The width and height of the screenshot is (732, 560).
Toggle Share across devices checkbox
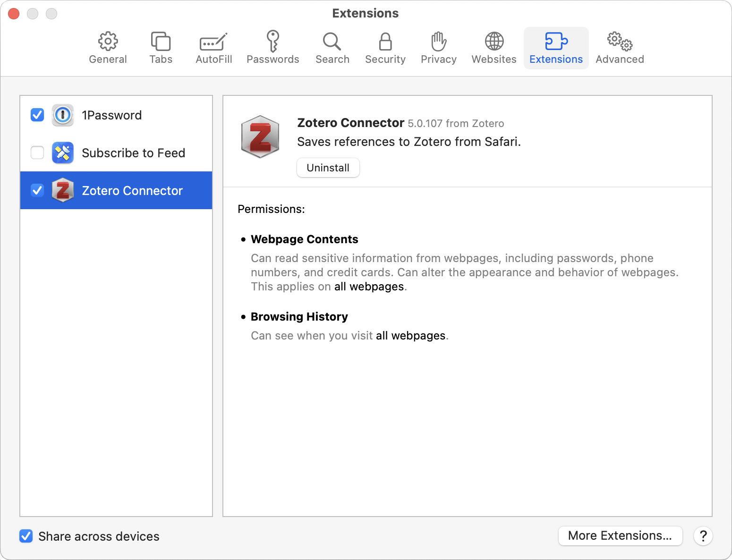(26, 536)
